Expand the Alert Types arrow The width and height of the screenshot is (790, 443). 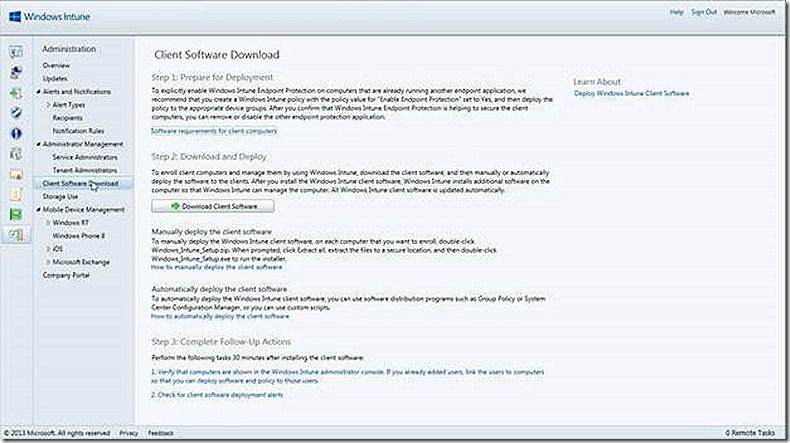coord(48,105)
